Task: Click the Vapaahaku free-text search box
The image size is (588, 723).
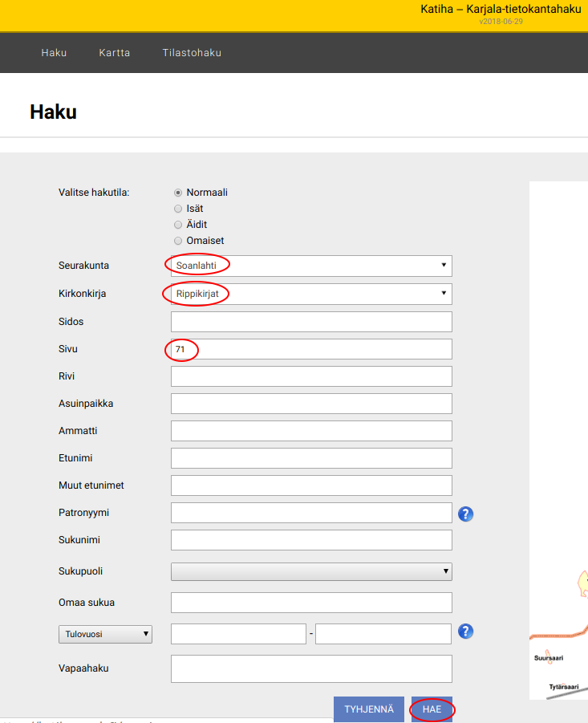Action: (311, 668)
